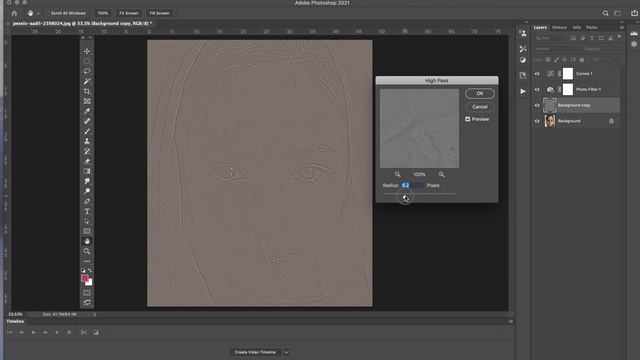Select the Hand tool in the toolbar

point(87,241)
